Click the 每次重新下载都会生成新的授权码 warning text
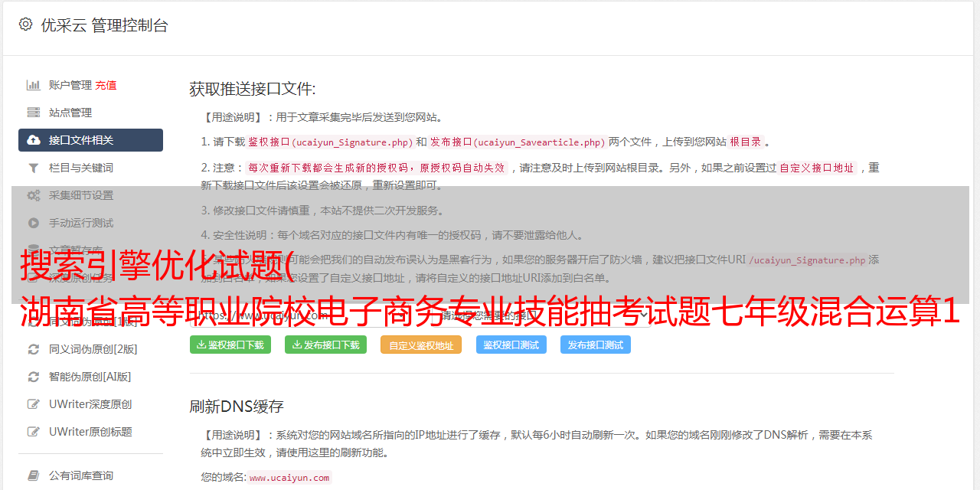The height and width of the screenshot is (490, 980). coord(377,168)
